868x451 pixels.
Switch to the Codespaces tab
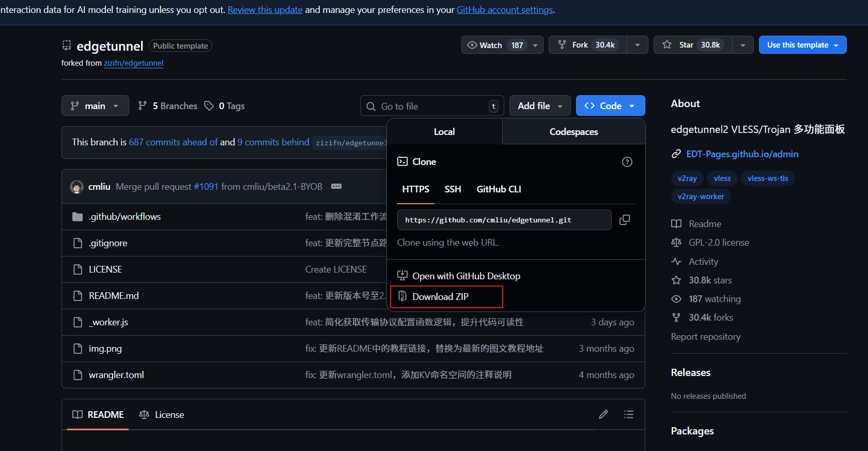[574, 132]
